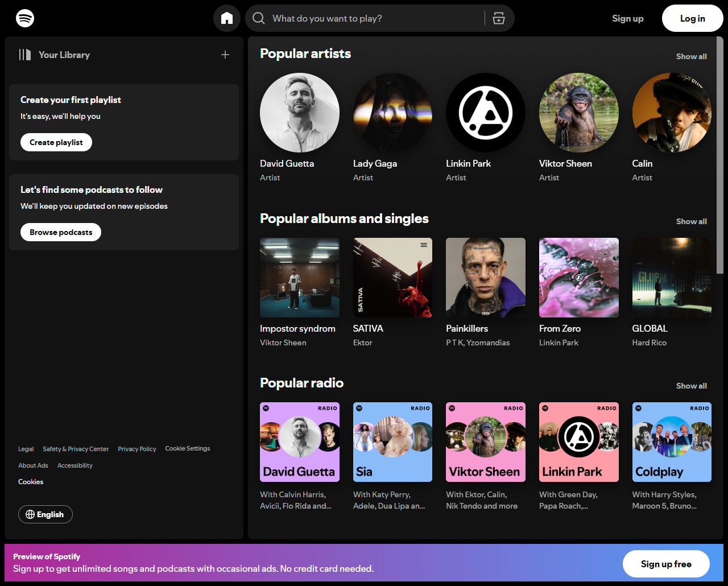The width and height of the screenshot is (728, 586).
Task: Click 'Hard Rico' under GLOBAL album
Action: pyautogui.click(x=649, y=342)
